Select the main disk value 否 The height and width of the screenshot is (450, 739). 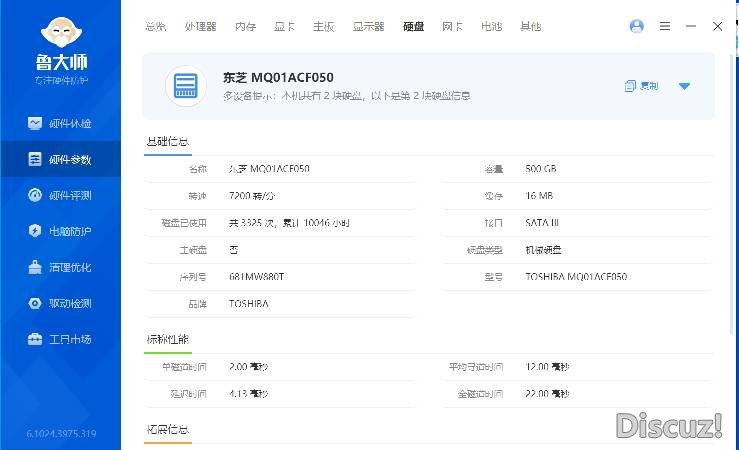pos(234,250)
